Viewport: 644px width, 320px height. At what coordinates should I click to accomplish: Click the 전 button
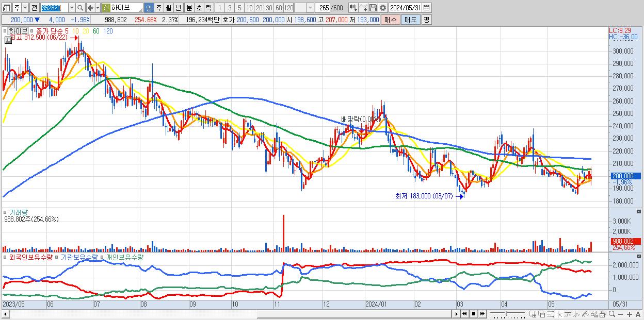pos(34,8)
